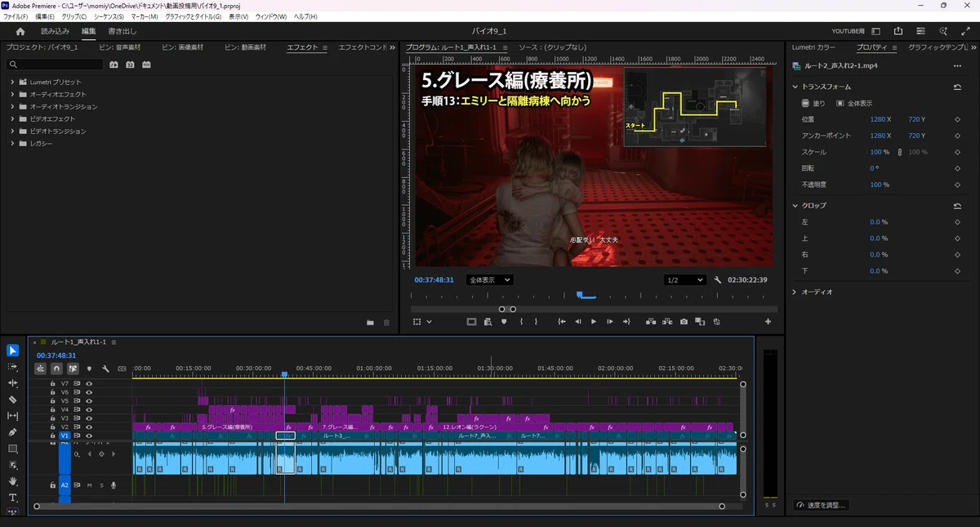Select the Hand tool
The image size is (980, 527).
coord(13,481)
